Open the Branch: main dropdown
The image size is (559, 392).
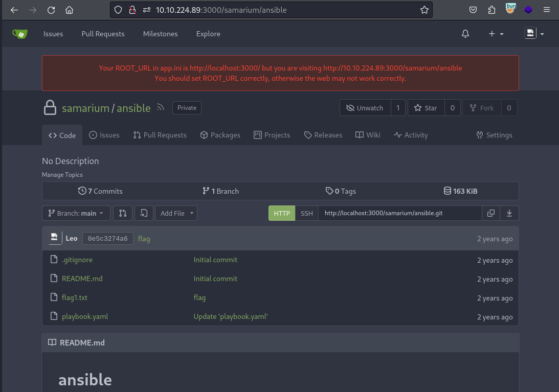(76, 213)
